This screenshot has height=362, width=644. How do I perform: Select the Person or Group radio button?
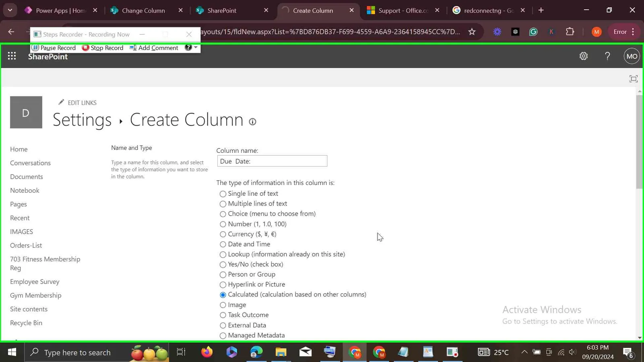point(223,275)
